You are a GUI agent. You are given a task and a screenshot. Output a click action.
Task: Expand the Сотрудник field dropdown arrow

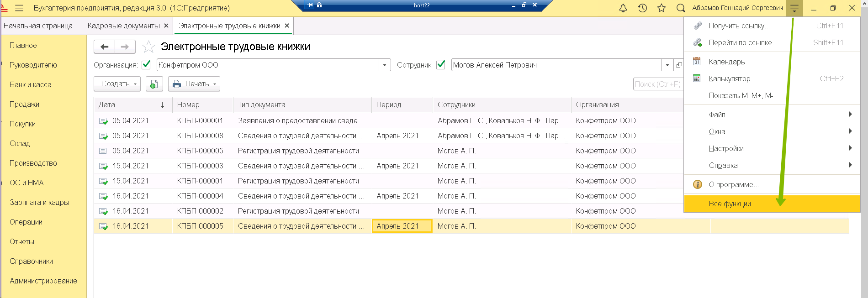pyautogui.click(x=667, y=65)
